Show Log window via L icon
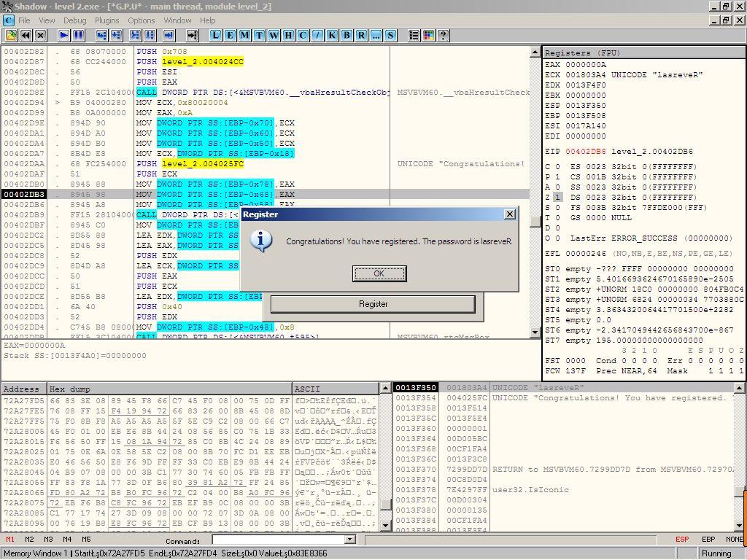Screen dimensions: 747x560 coord(215,35)
